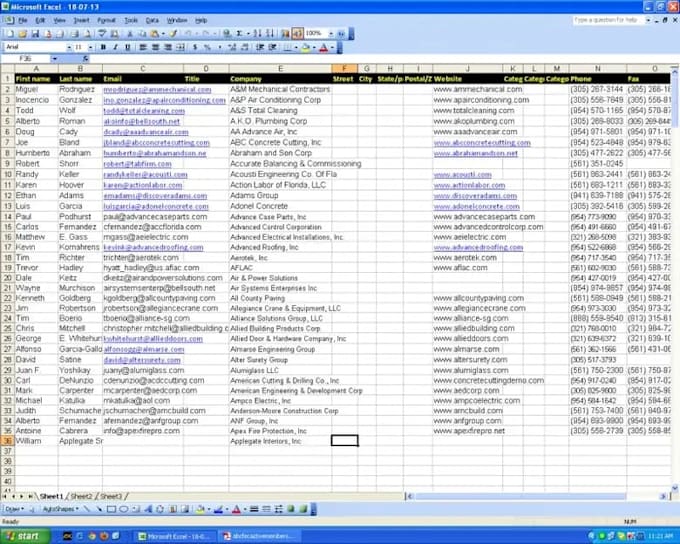Image resolution: width=680 pixels, height=544 pixels.
Task: Apply 3-D style from Drawing toolbar
Action: pos(303,509)
